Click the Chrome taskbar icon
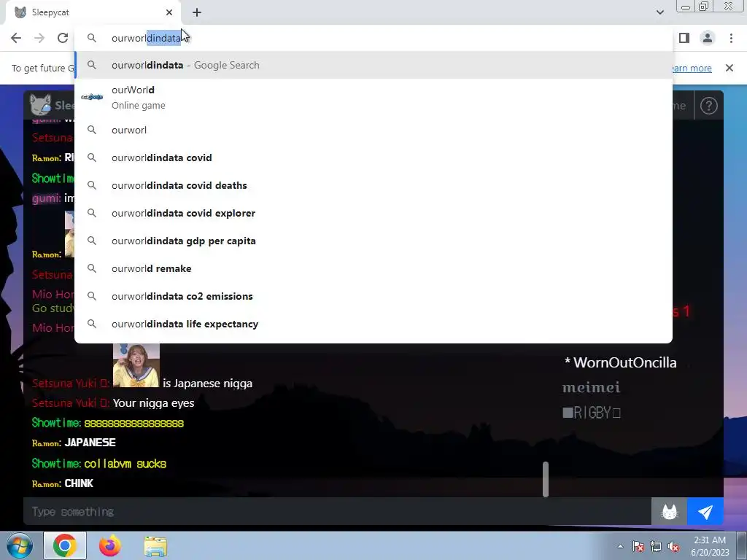Image resolution: width=747 pixels, height=560 pixels. click(x=65, y=545)
